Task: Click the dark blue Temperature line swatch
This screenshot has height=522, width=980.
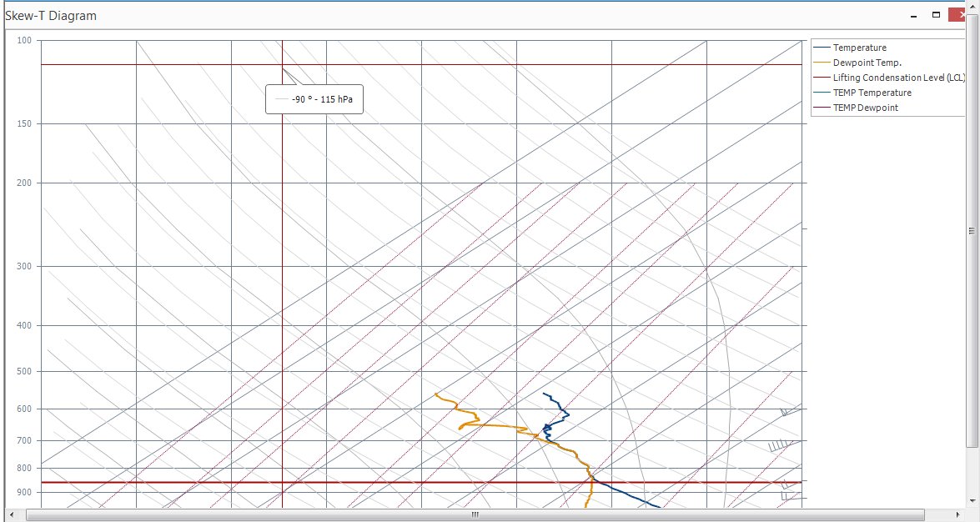Action: [x=822, y=48]
